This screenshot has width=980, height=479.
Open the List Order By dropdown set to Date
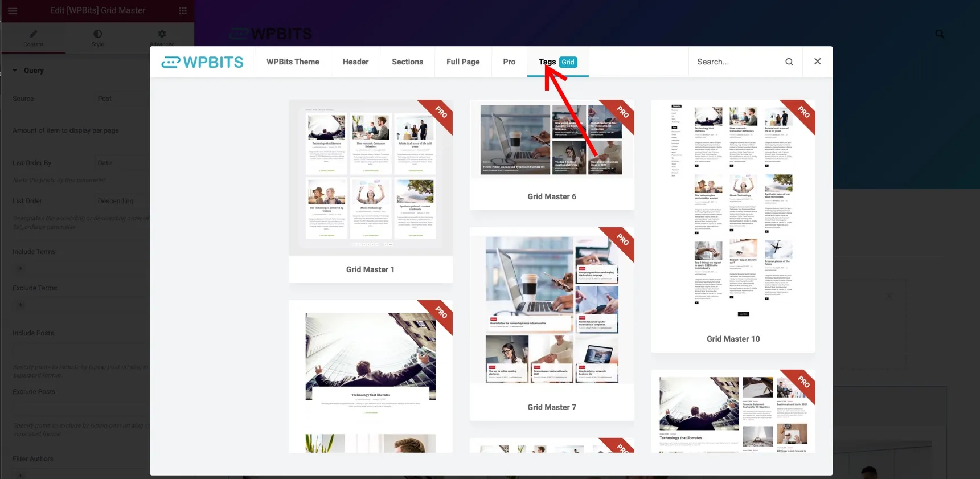[122, 163]
